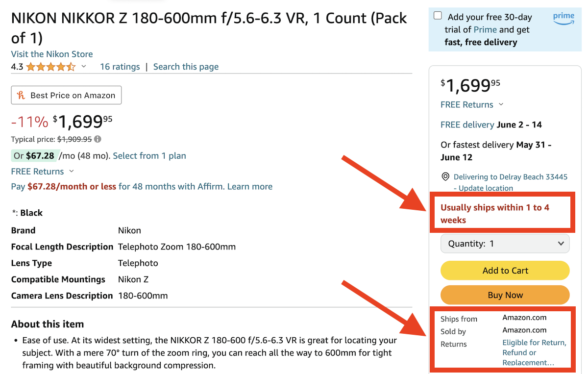The width and height of the screenshot is (588, 374).
Task: Click the Best Price on Amazon badge
Action: tap(66, 96)
